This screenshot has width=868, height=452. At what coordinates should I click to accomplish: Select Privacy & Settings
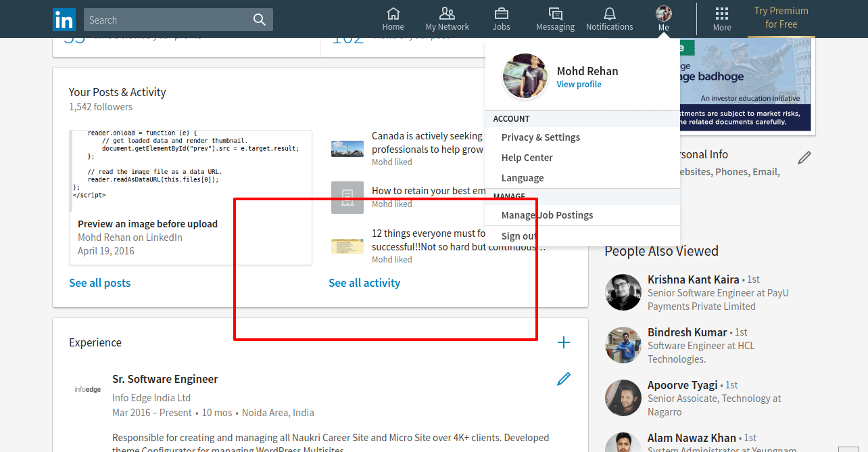pos(541,137)
